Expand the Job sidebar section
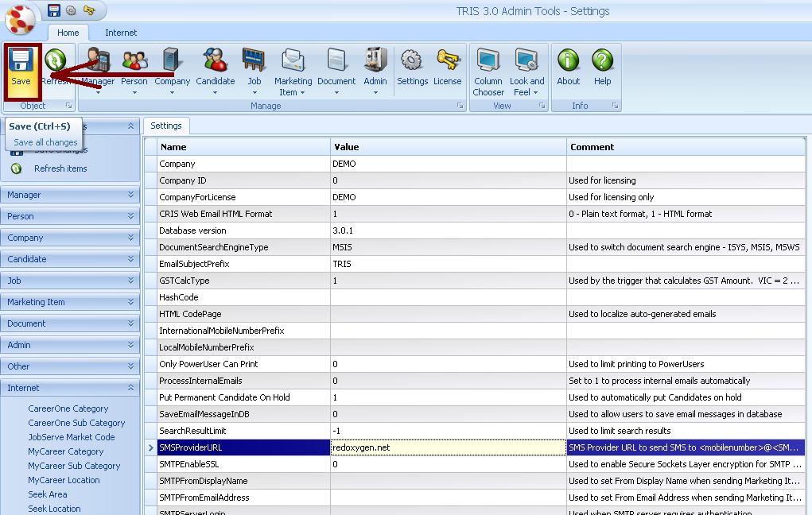Image resolution: width=812 pixels, height=515 pixels. point(70,281)
